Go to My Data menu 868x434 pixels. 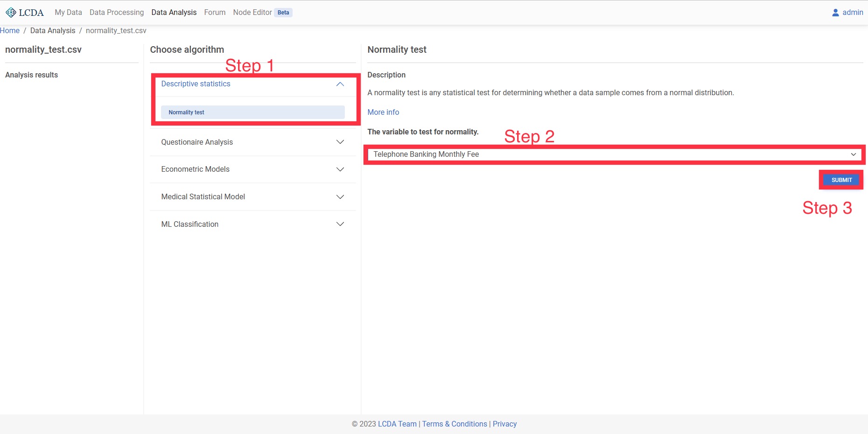click(x=68, y=13)
